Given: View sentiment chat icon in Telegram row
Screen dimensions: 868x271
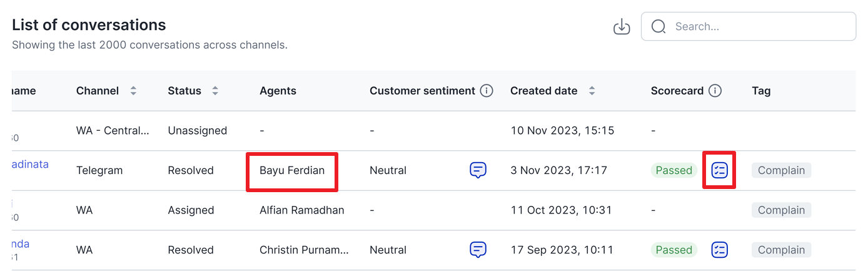Looking at the screenshot, I should (x=478, y=170).
